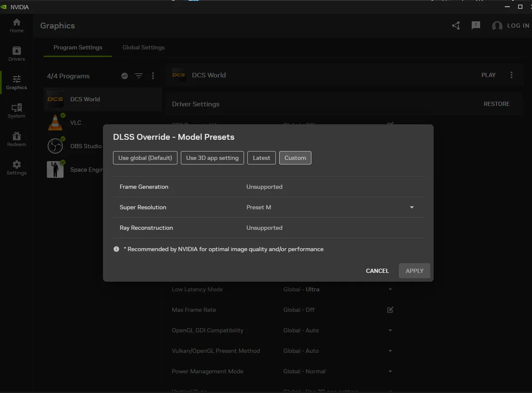Open the Super Resolution preset dropdown
This screenshot has width=532, height=393.
(412, 207)
